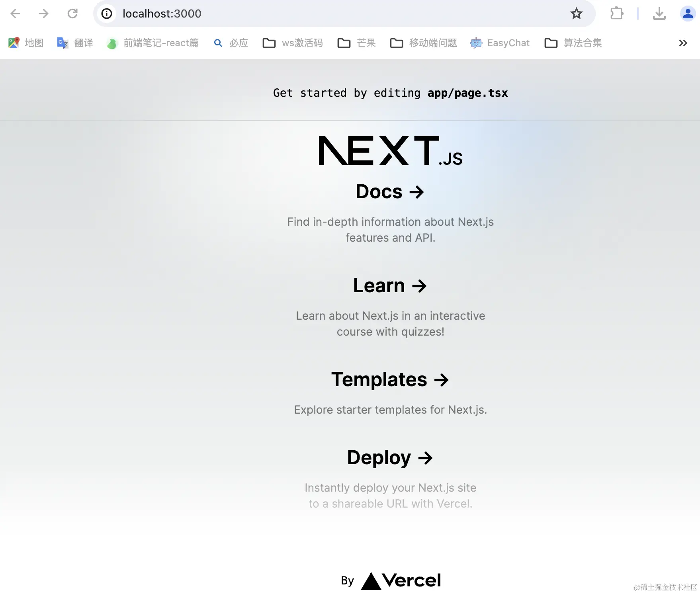Click the Docs heading link
Viewport: 700px width, 594px height.
click(x=390, y=191)
